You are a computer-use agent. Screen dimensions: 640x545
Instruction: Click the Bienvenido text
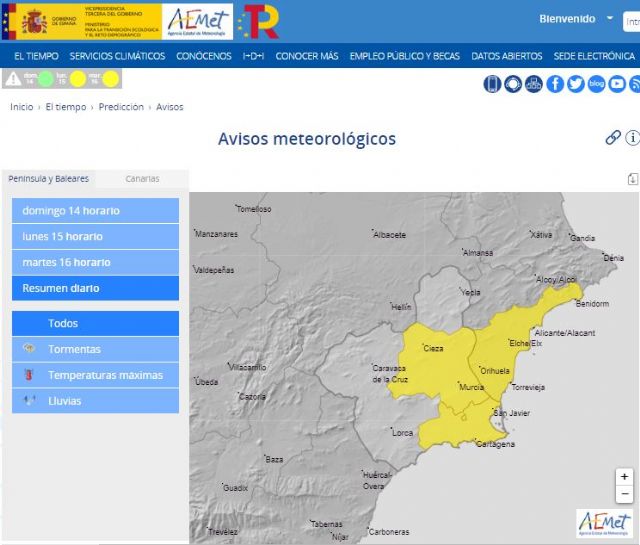pos(567,19)
